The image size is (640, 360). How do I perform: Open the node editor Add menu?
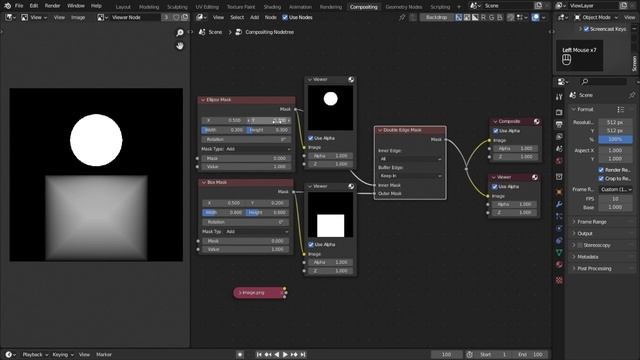click(x=255, y=18)
